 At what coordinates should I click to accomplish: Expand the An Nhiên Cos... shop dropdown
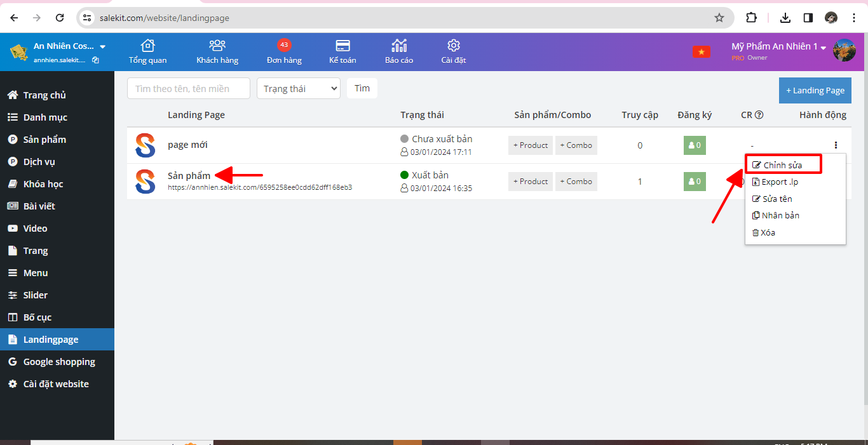click(x=103, y=46)
